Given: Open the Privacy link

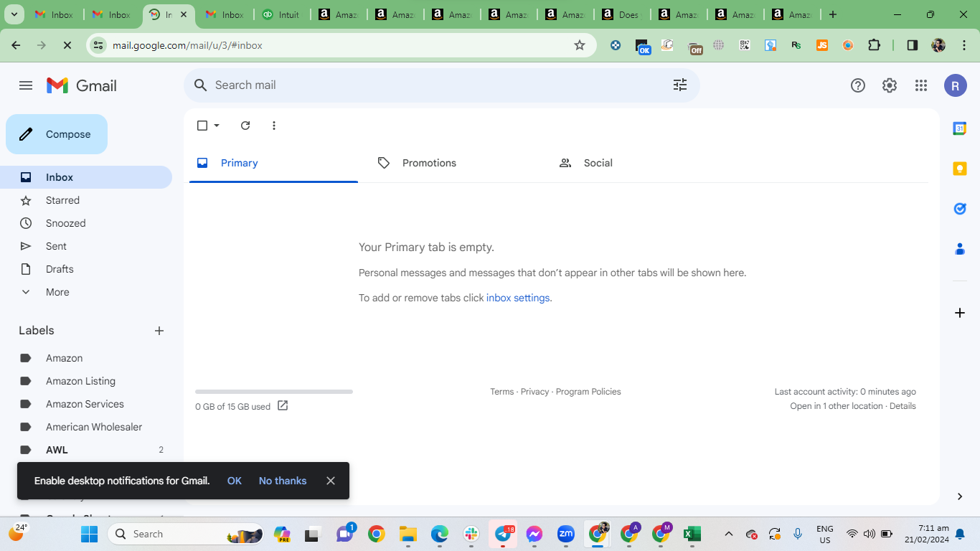Looking at the screenshot, I should click(x=534, y=392).
